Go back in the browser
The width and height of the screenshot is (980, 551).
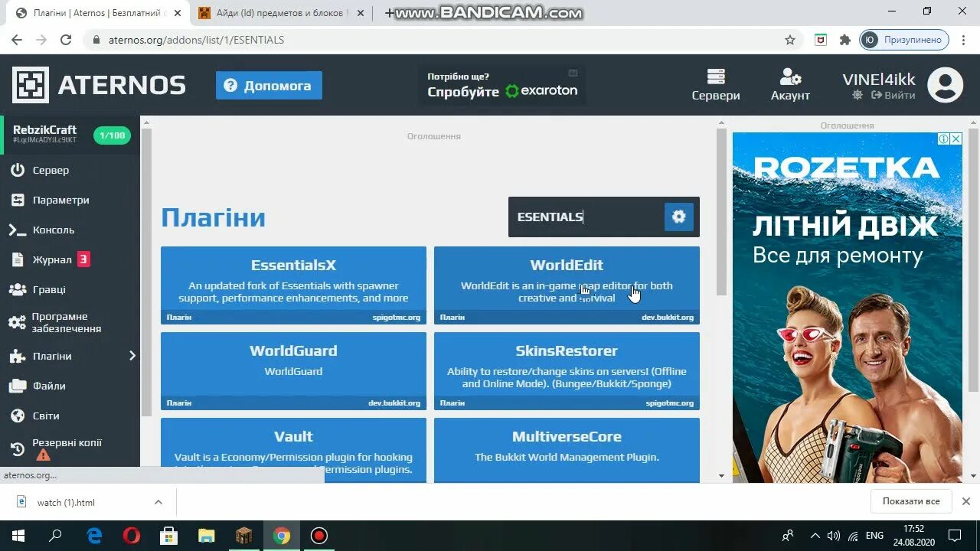(x=17, y=40)
